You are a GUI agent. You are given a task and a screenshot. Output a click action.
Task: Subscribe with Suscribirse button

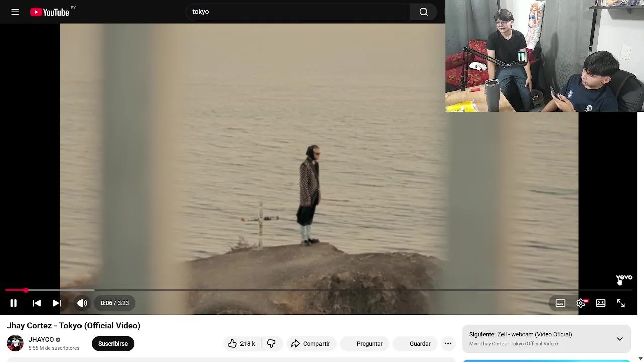coord(113,344)
